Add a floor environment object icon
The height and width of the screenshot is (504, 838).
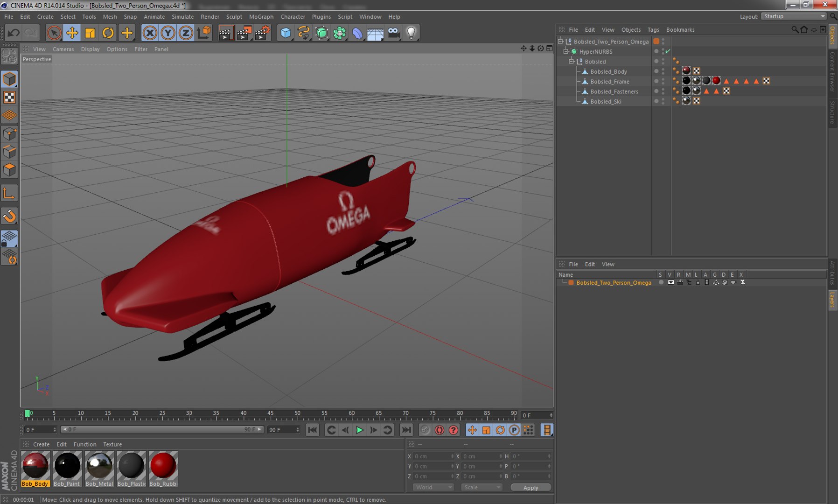click(x=375, y=33)
